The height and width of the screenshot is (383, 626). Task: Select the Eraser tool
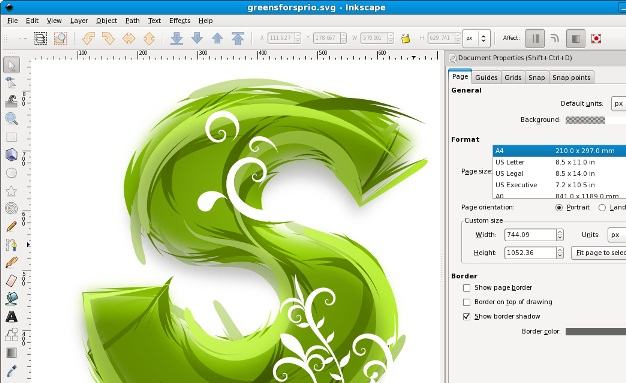point(11,280)
